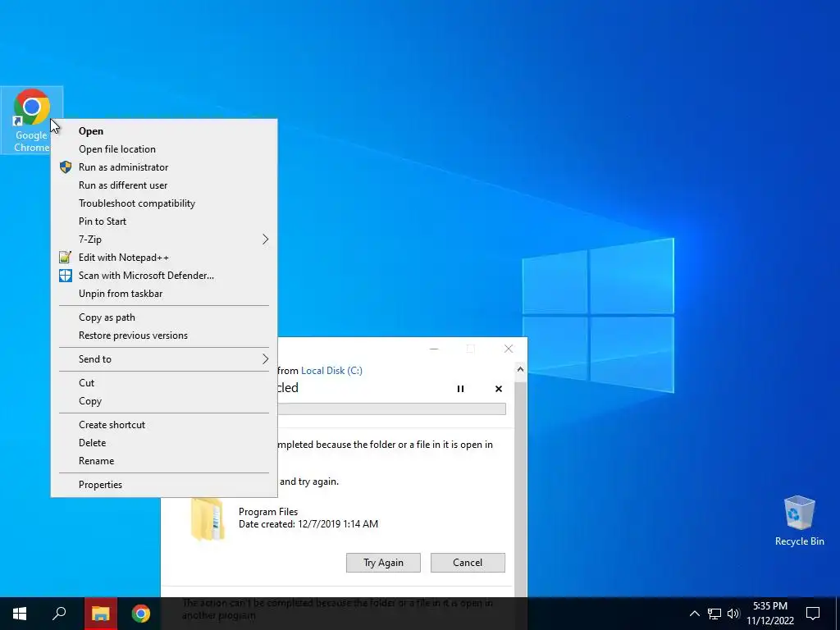Click the taskbar search icon

(59, 614)
